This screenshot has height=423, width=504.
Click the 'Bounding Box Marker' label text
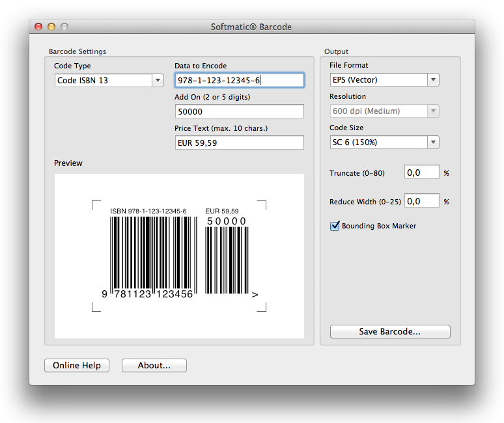(379, 226)
